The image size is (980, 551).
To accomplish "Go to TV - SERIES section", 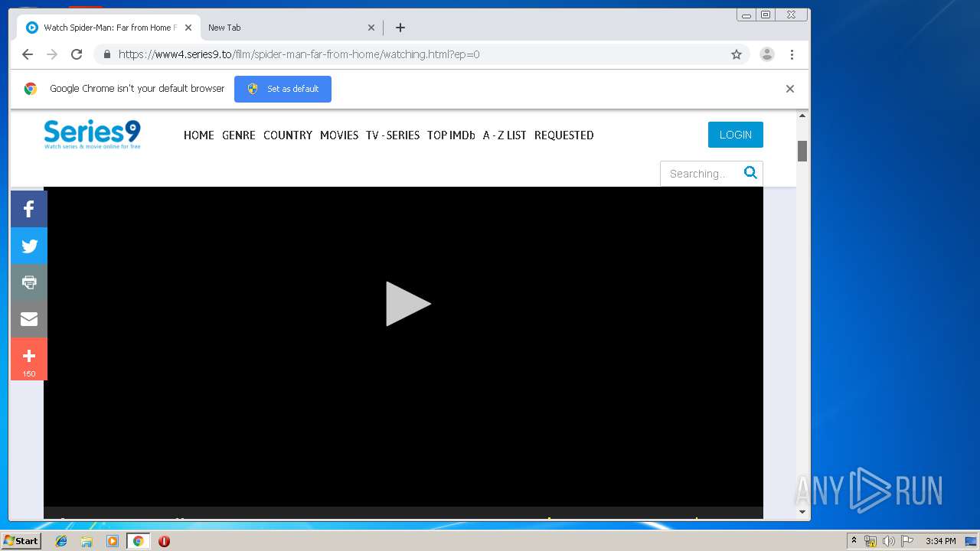I will click(x=393, y=135).
